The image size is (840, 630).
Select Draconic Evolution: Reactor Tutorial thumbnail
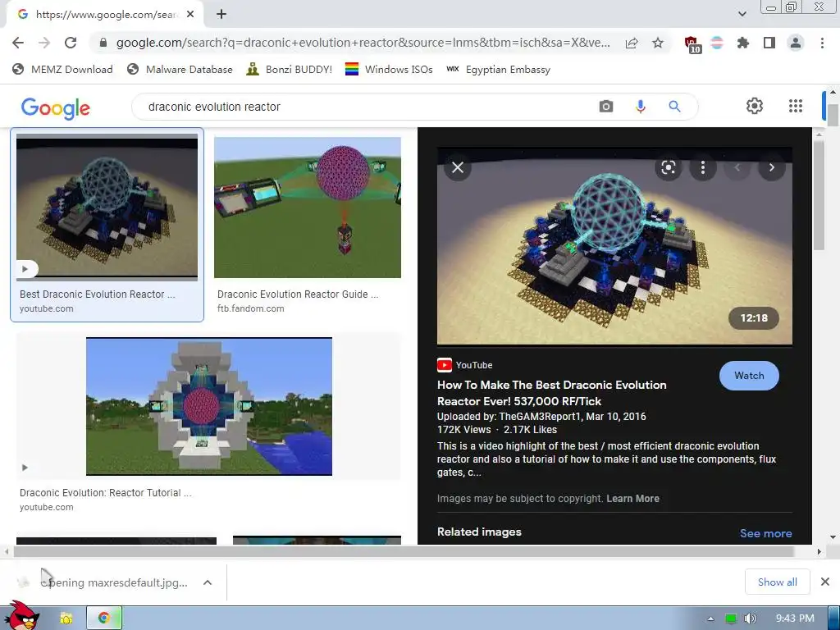tap(209, 406)
